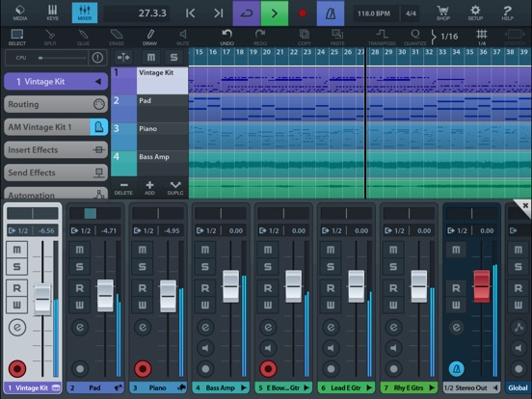This screenshot has height=399, width=532.
Task: Arm record on the Piano channel
Action: coord(143,369)
